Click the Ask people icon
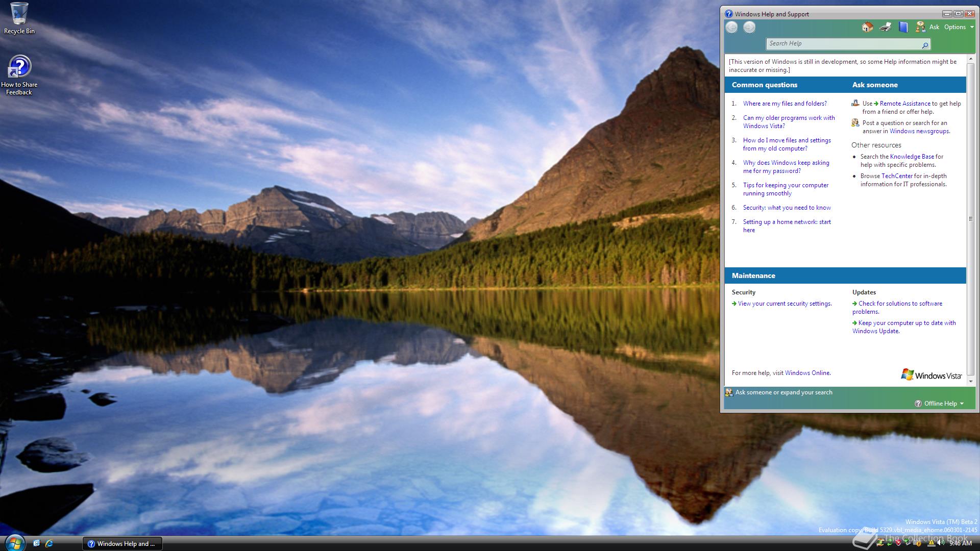The width and height of the screenshot is (980, 551). click(920, 27)
